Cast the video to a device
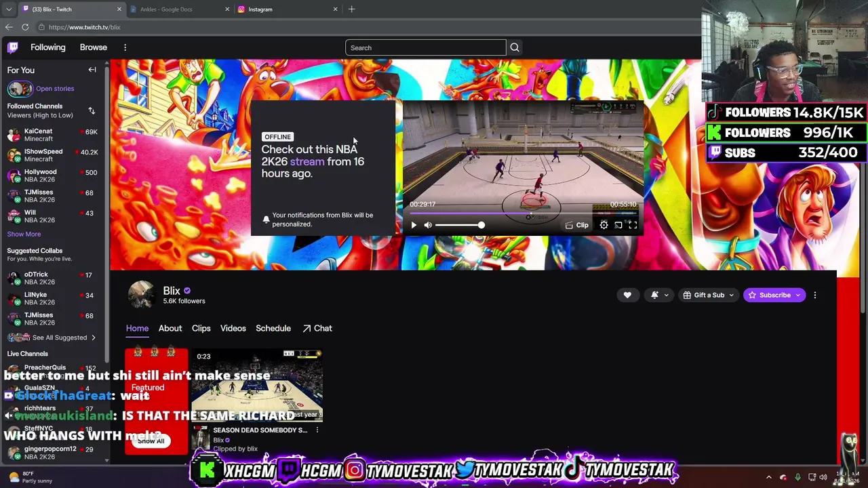This screenshot has height=488, width=868. pyautogui.click(x=618, y=225)
